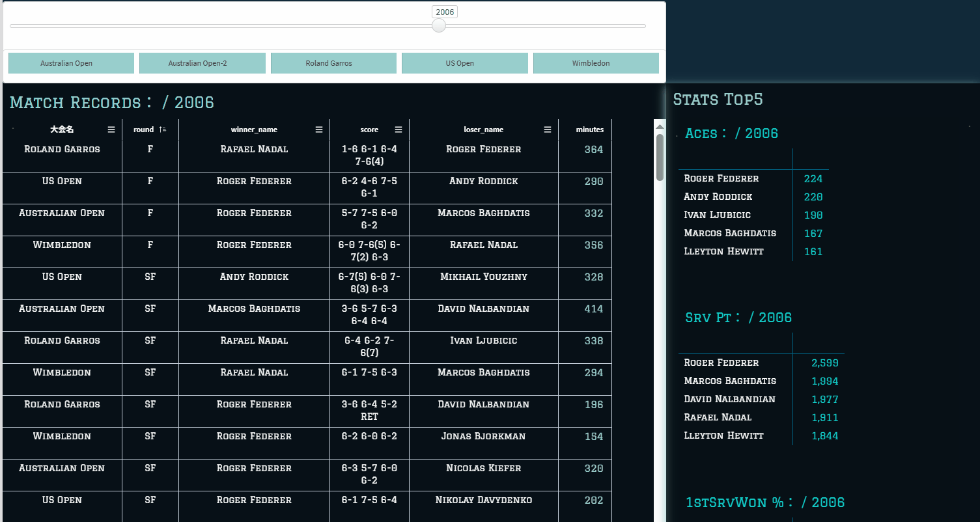Select loser Jonas Bjorkman cell
The width and height of the screenshot is (980, 522).
pyautogui.click(x=484, y=443)
